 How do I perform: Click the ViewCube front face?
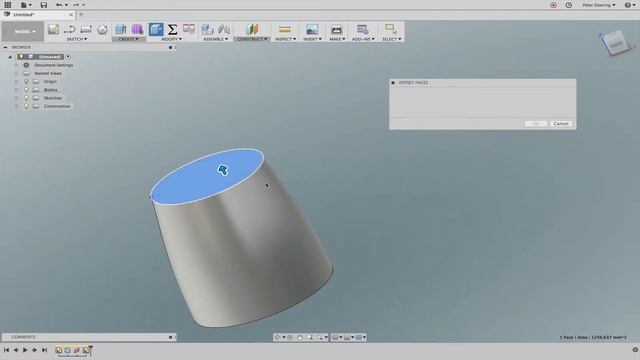616,43
